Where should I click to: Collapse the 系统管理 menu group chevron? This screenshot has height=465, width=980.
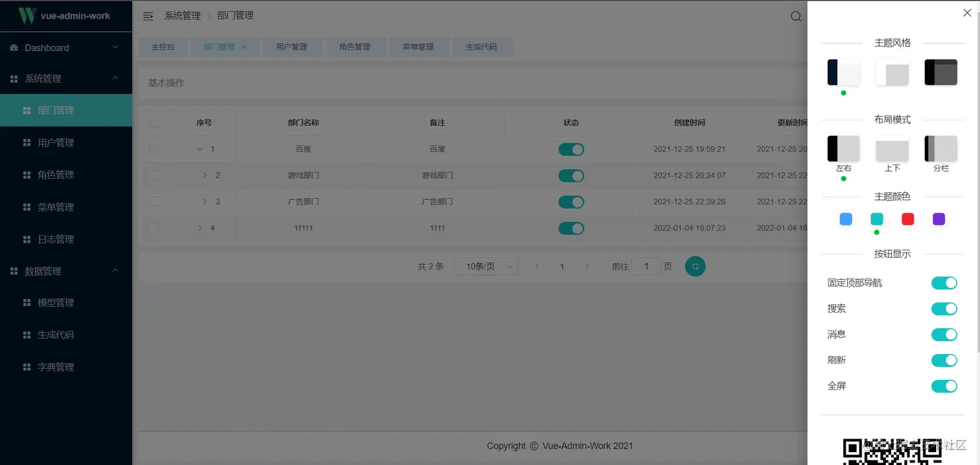115,78
